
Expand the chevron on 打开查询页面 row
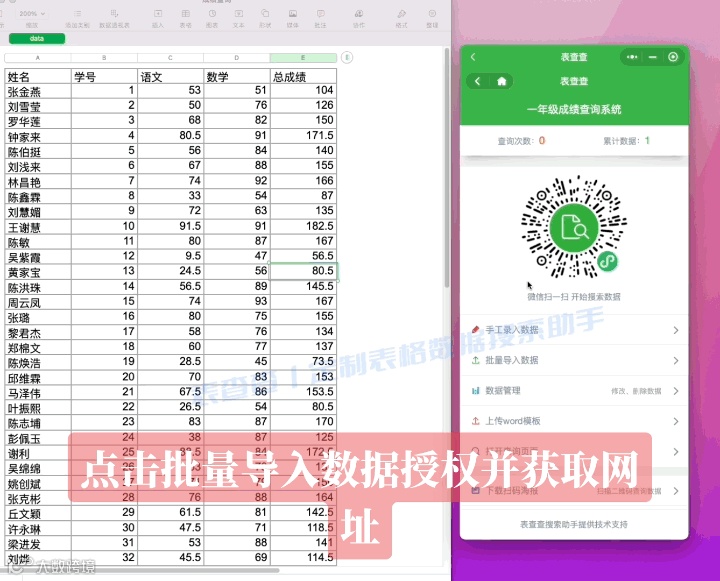pos(676,451)
